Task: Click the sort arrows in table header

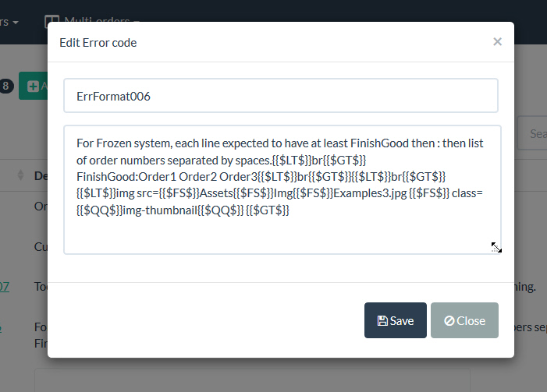Action: click(x=21, y=176)
